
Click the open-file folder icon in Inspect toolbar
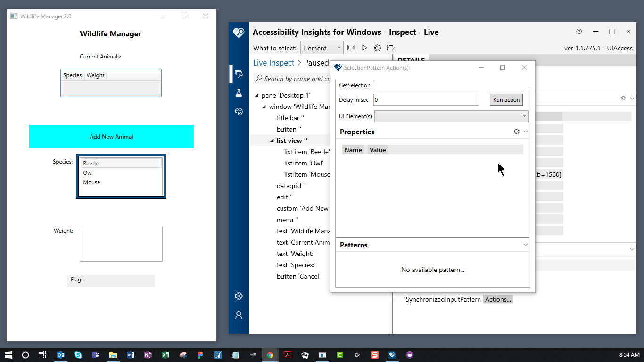[x=390, y=48]
